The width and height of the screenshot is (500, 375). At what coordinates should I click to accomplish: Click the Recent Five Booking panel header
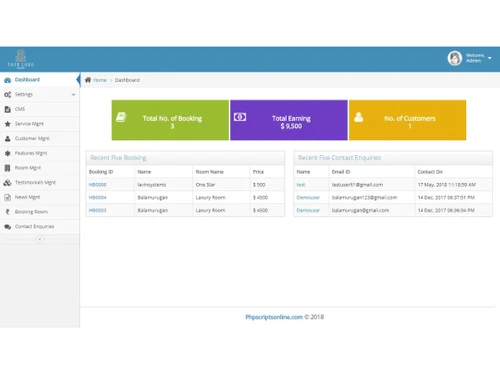click(185, 158)
